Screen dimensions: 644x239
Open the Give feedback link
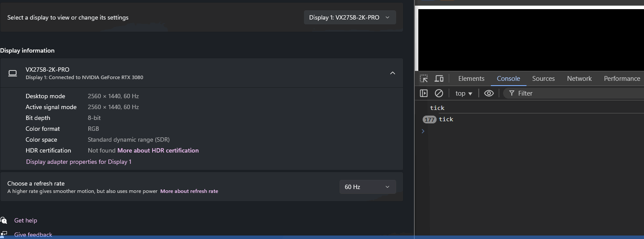click(x=33, y=235)
